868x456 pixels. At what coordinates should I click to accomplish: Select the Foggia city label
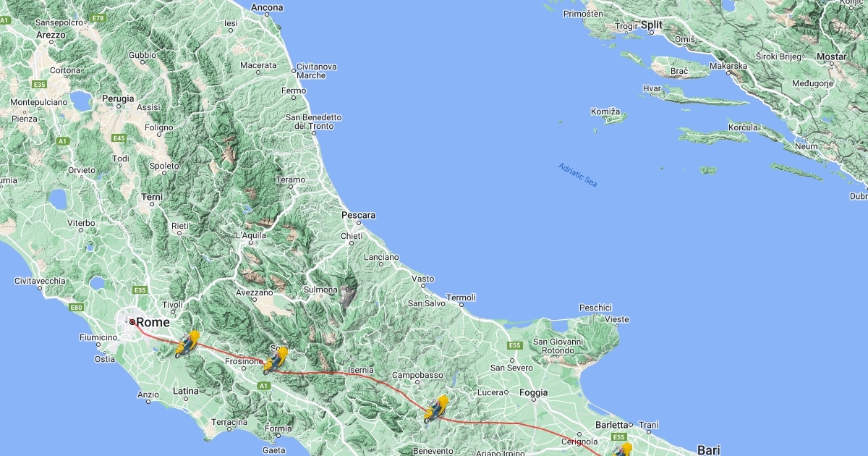[535, 393]
